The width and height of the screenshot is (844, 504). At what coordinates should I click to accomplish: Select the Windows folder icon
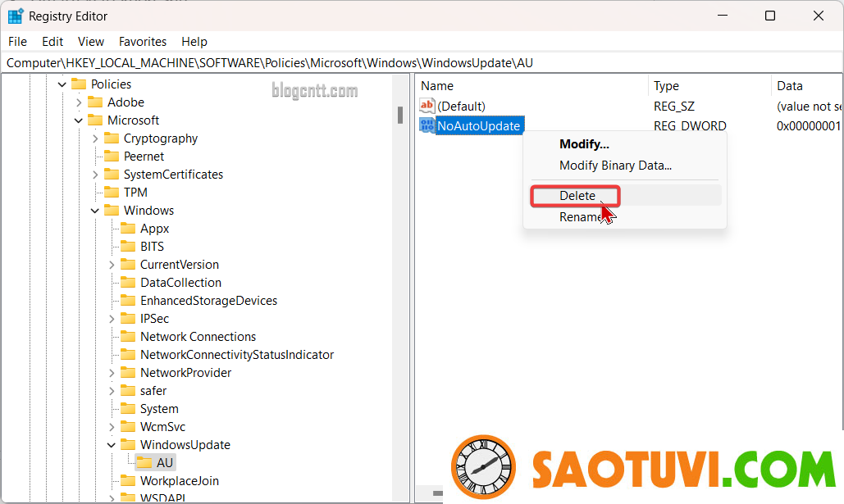[112, 210]
